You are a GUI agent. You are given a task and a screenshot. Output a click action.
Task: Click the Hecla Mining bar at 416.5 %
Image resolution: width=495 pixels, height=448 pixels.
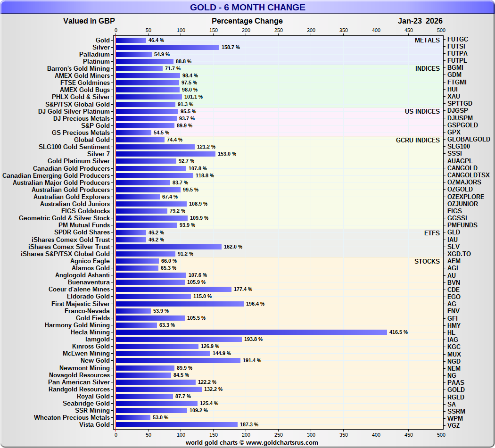(x=251, y=332)
